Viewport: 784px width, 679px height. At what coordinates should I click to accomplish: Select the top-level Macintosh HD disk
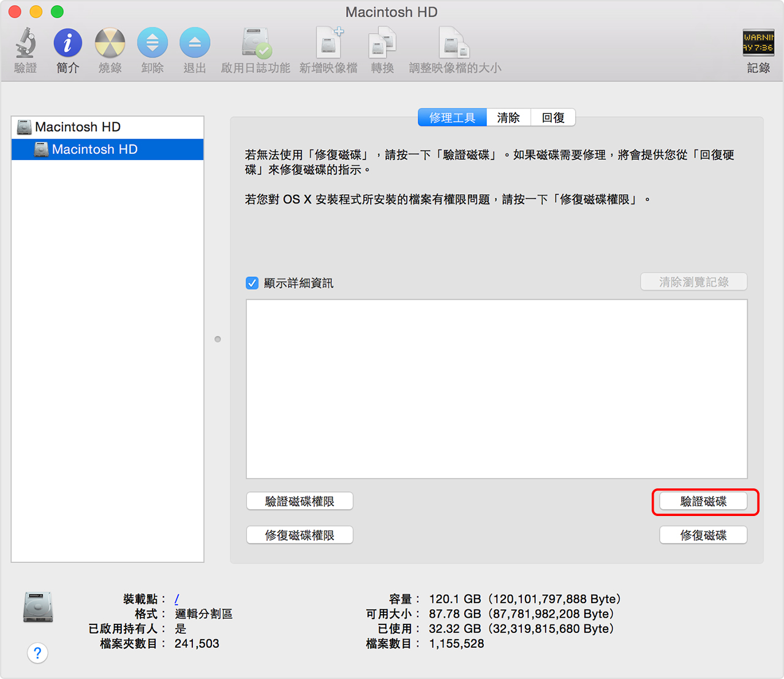pyautogui.click(x=108, y=127)
